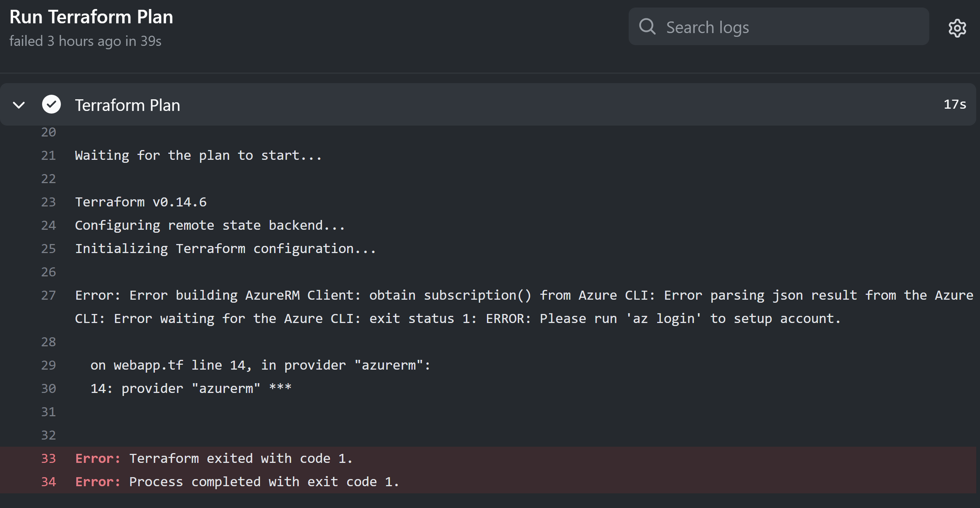The height and width of the screenshot is (508, 980).
Task: Click line number 21 link
Action: [48, 155]
